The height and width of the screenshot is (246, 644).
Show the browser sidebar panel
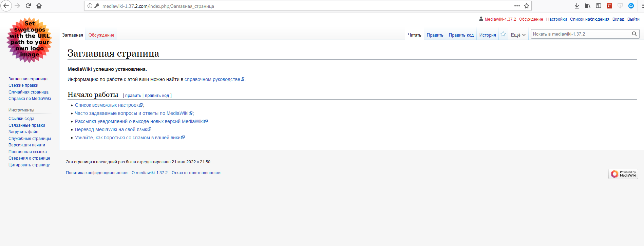(x=599, y=6)
